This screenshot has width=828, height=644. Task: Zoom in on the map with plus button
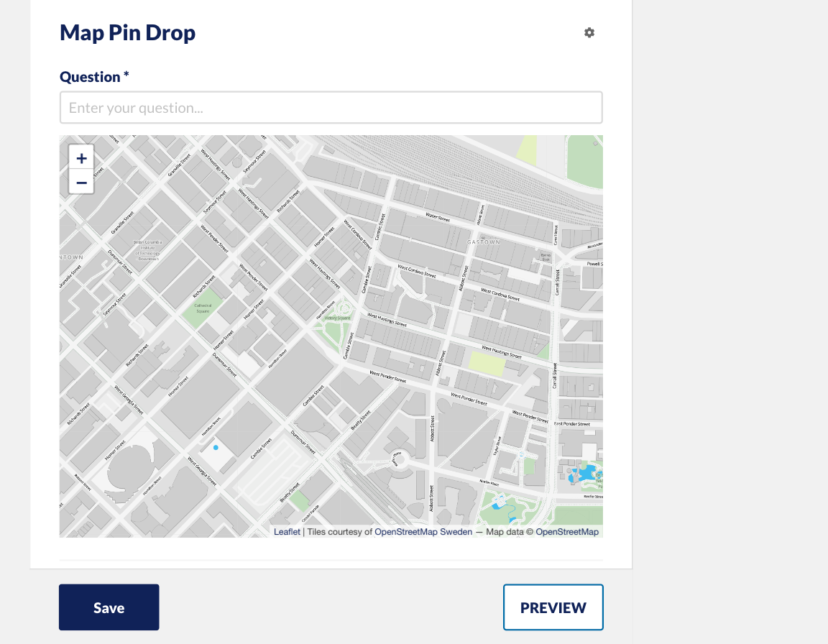(81, 158)
